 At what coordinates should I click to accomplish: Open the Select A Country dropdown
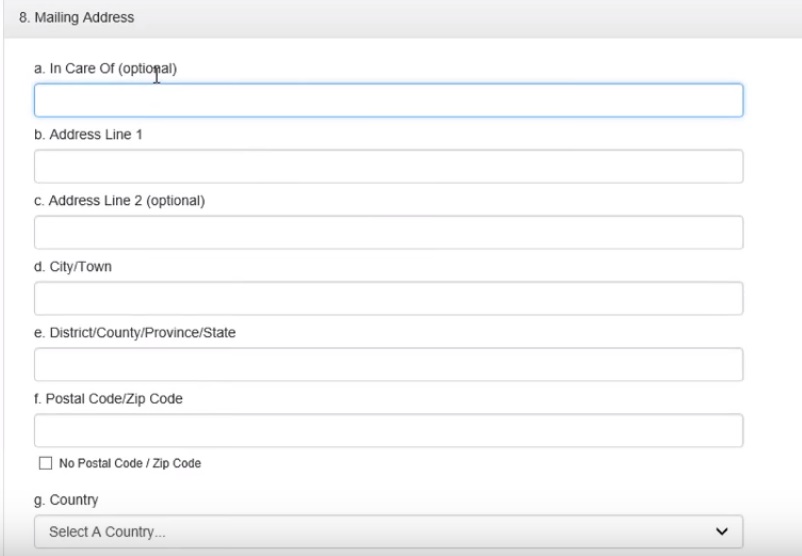pyautogui.click(x=388, y=531)
